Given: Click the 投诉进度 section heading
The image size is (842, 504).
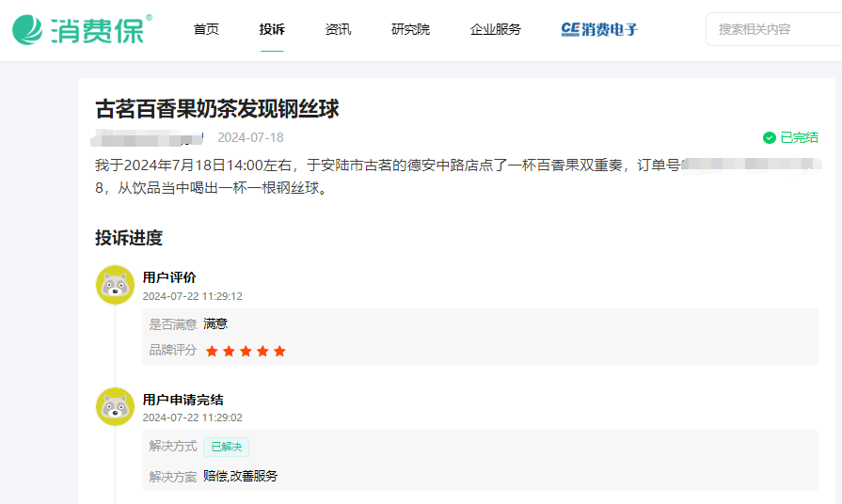Looking at the screenshot, I should point(129,238).
